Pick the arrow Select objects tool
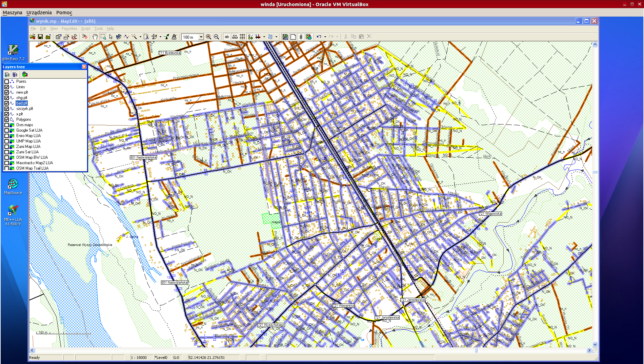The height and width of the screenshot is (364, 644). coord(111,37)
